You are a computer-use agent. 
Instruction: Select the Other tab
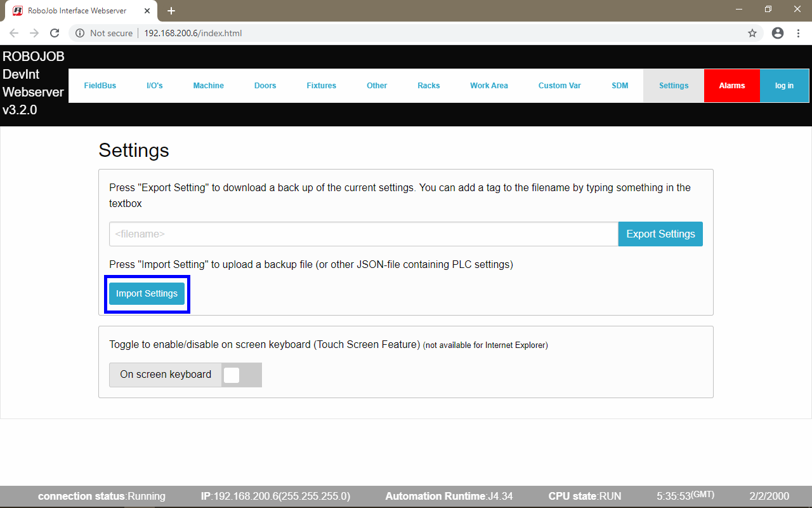tap(377, 86)
